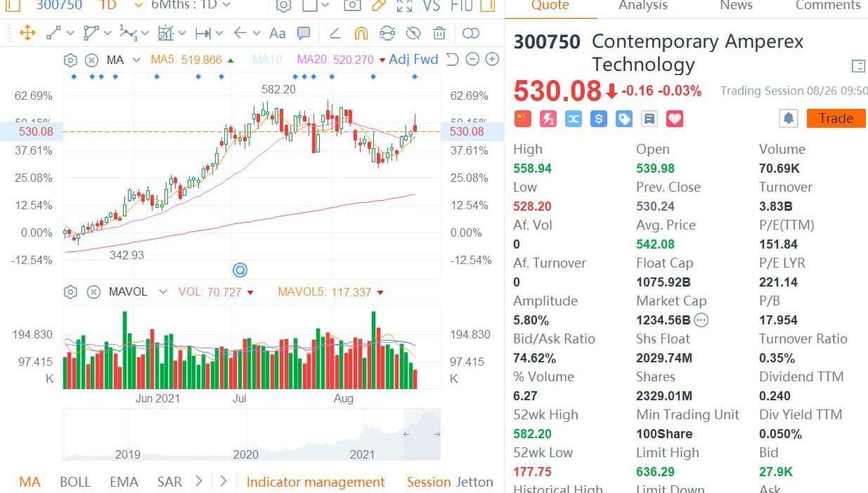Click the trash delete drawings icon

point(439,33)
